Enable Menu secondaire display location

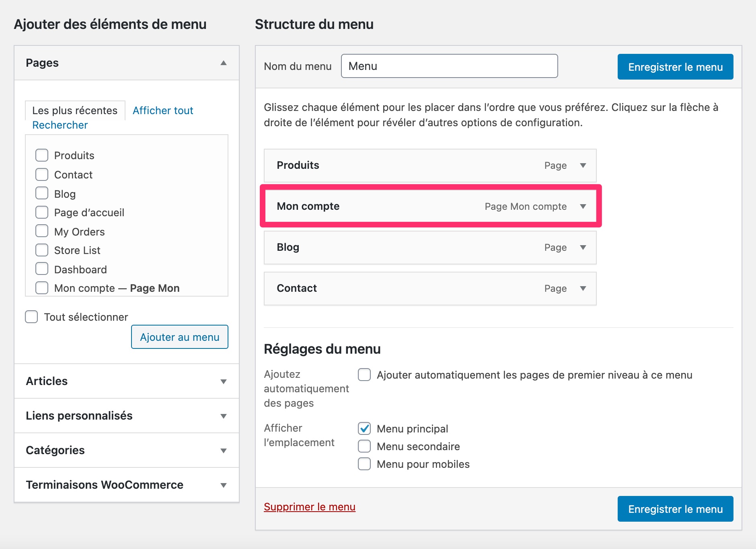364,446
